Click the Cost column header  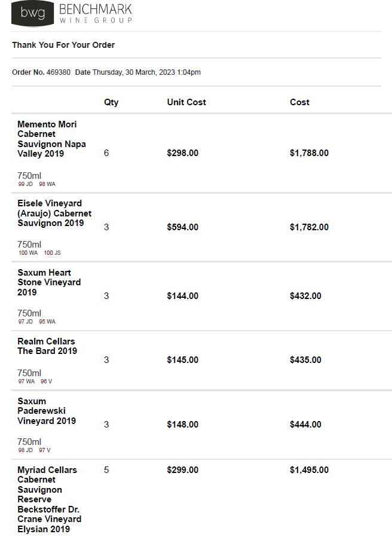click(x=299, y=102)
